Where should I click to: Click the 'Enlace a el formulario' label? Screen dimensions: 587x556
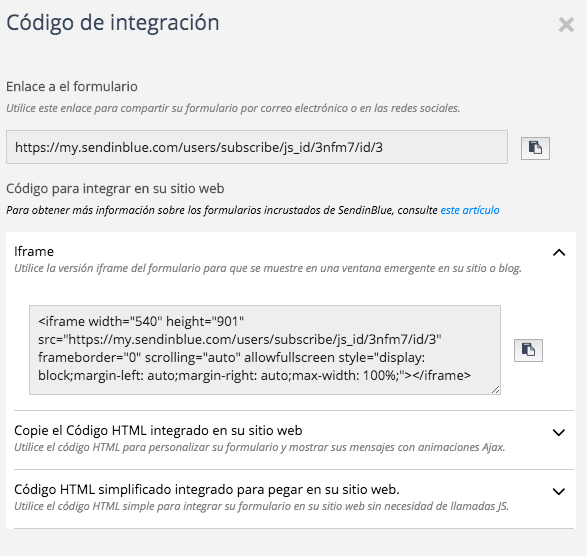pos(72,86)
